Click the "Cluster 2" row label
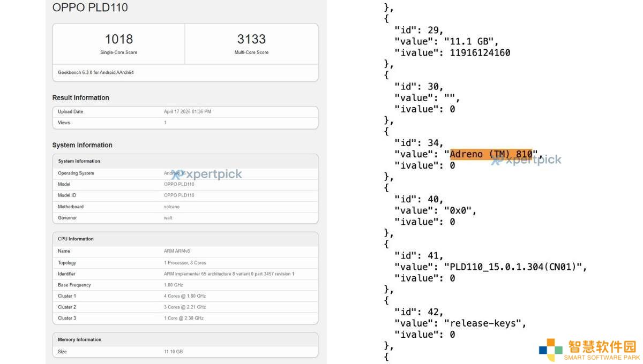Image resolution: width=643 pixels, height=364 pixels. tap(67, 307)
